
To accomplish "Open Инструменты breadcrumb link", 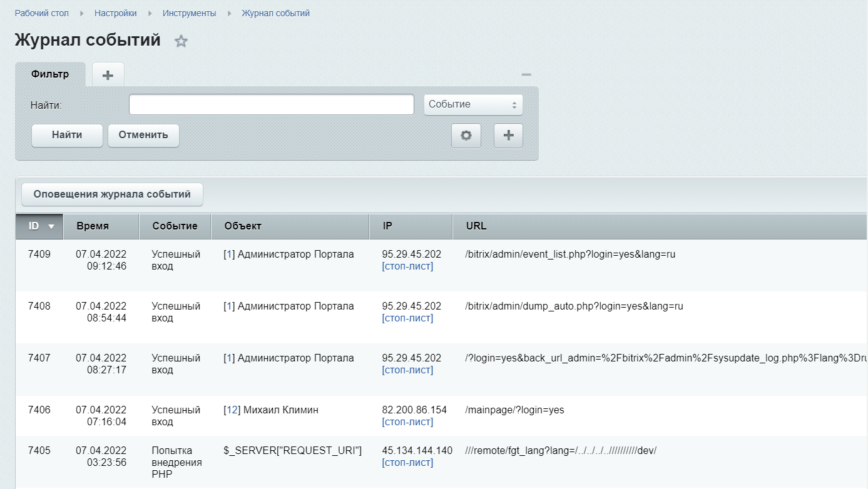I will coord(190,13).
